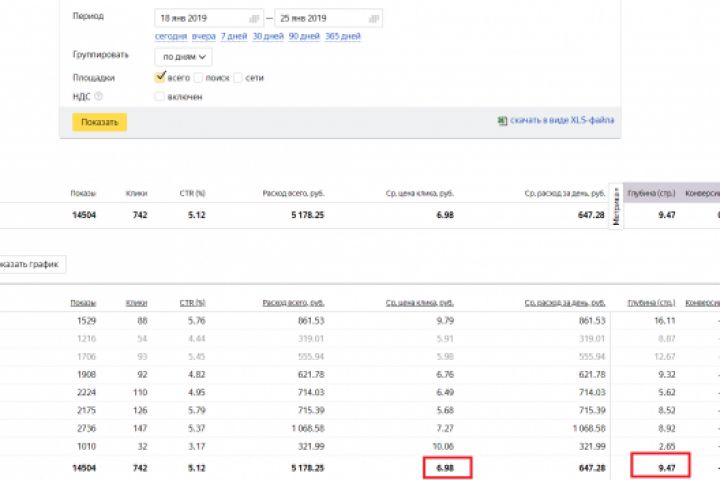Click the CTR value 3.17
This screenshot has width=720, height=480.
pyautogui.click(x=197, y=446)
